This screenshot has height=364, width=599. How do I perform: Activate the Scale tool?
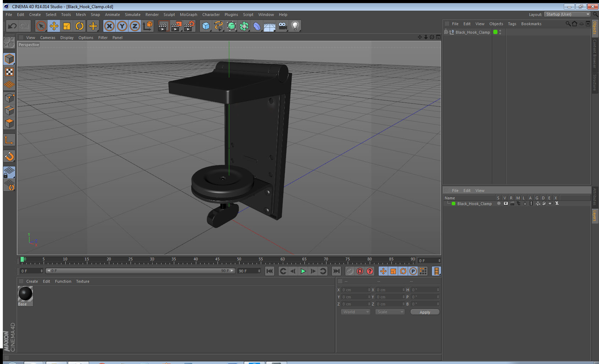click(67, 26)
